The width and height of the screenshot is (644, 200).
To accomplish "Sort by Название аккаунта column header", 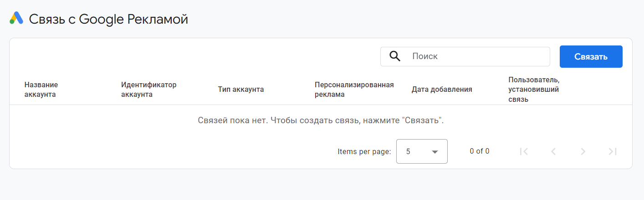I will (x=41, y=90).
